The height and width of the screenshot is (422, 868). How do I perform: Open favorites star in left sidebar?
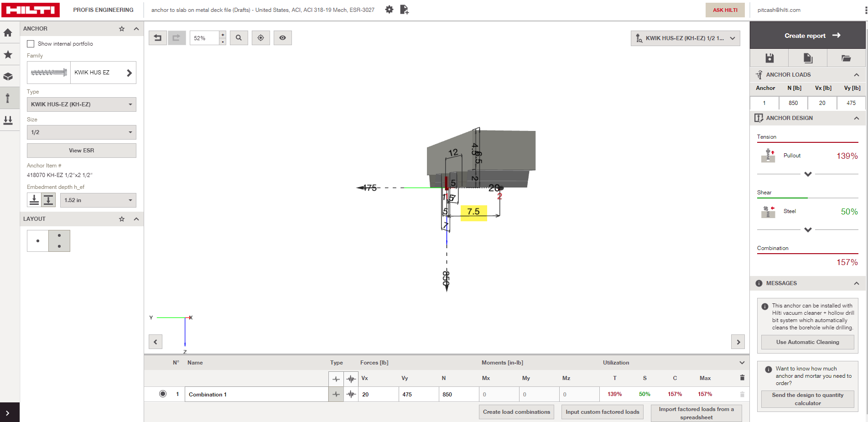(8, 55)
